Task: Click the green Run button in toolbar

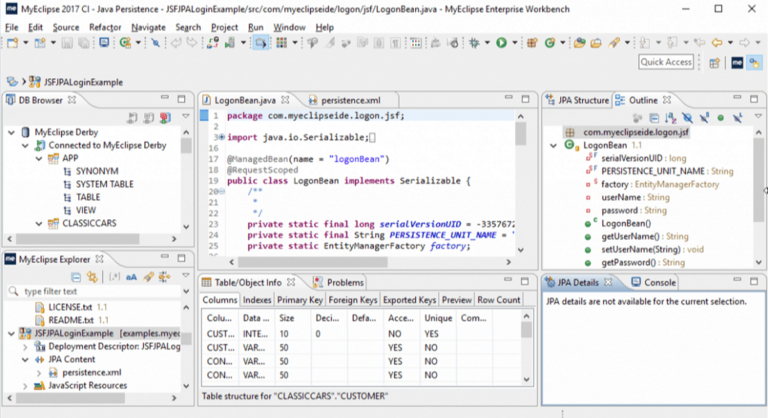Action: pos(500,43)
